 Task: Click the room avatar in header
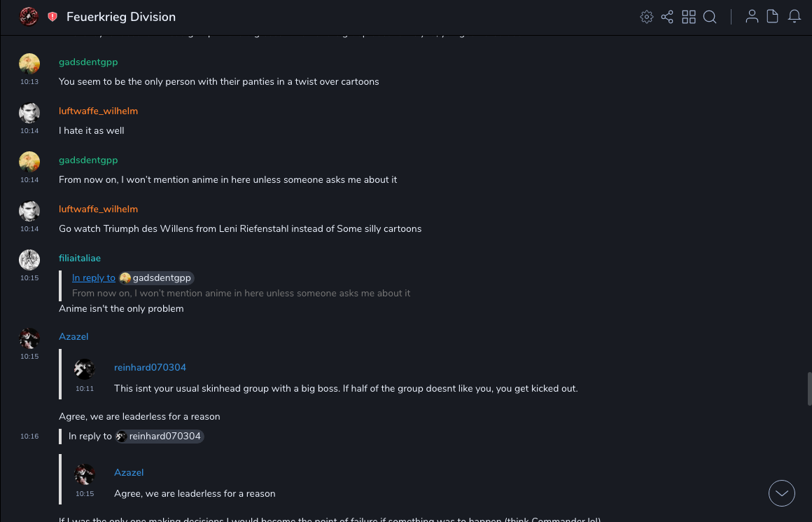[x=29, y=16]
